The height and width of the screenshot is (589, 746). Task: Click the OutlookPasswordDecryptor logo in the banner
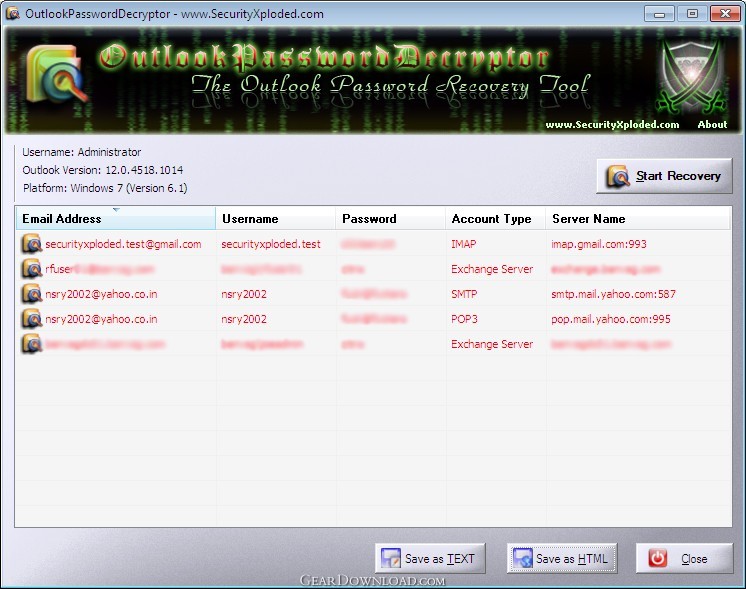tap(56, 75)
